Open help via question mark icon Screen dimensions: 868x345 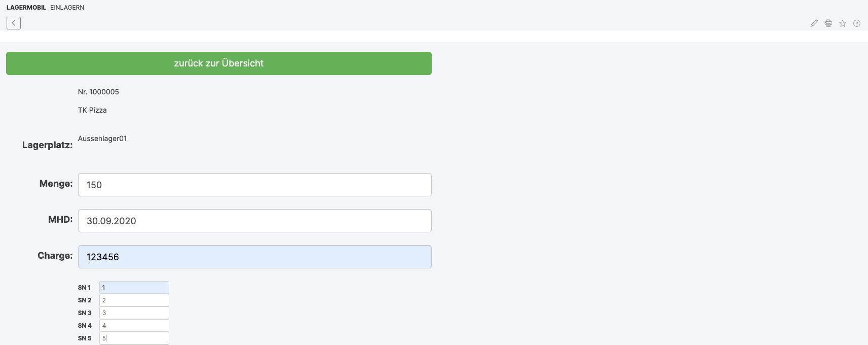point(856,23)
